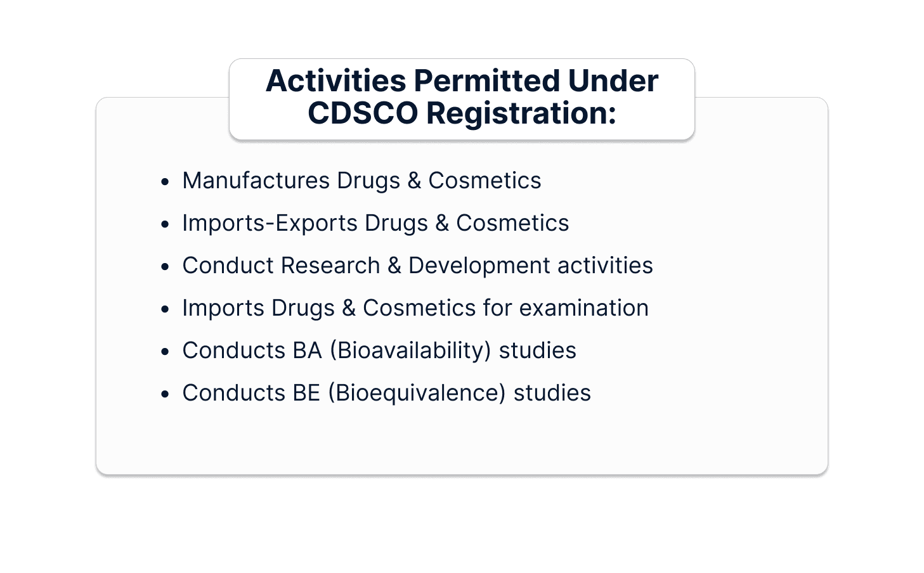Viewport: 924px width, 573px height.
Task: Click the bullet dot beside Imports-Exports Drugs
Action: click(166, 224)
